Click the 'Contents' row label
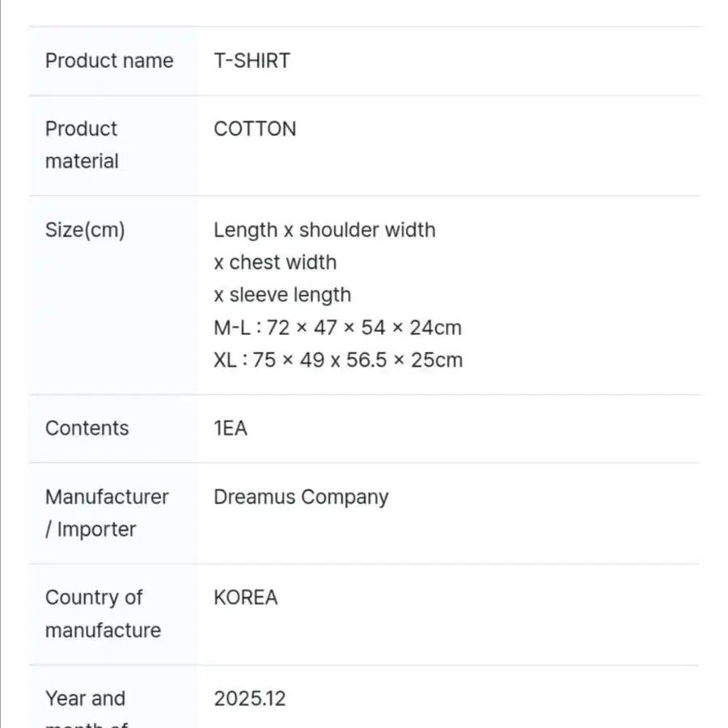 (x=87, y=428)
